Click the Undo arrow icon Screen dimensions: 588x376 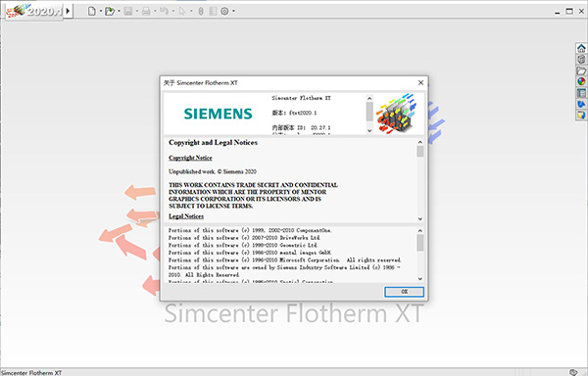click(x=164, y=11)
